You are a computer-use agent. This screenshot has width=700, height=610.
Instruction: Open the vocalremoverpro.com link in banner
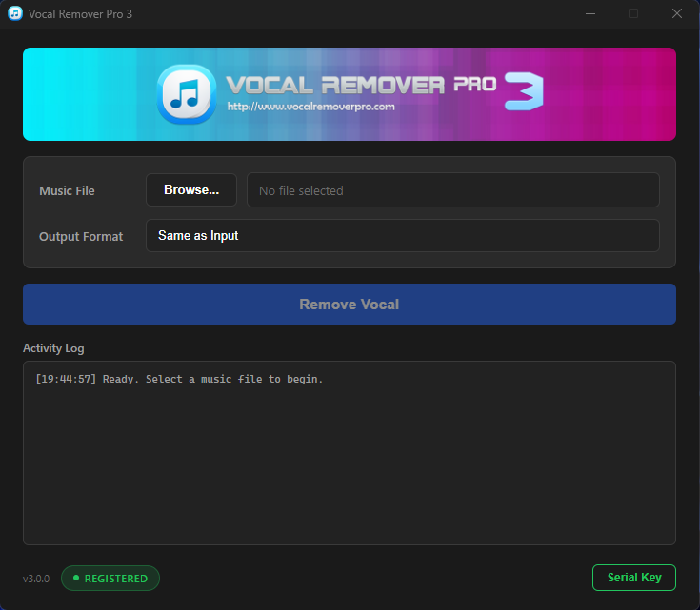pos(311,107)
